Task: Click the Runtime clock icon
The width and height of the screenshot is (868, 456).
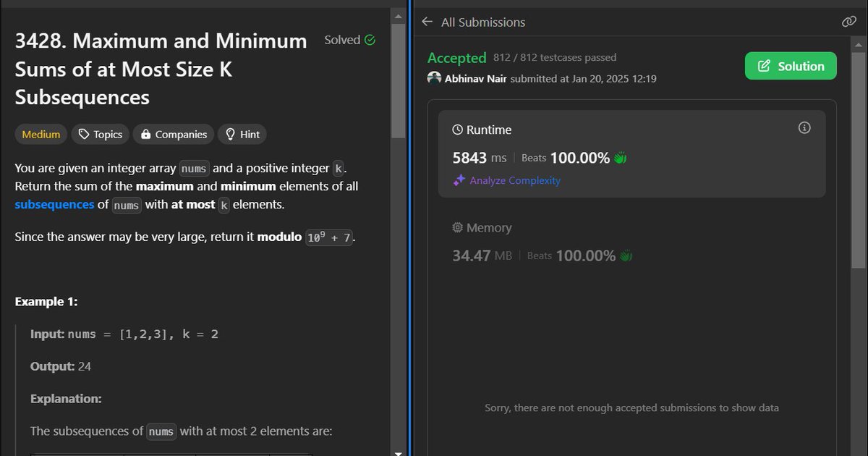Action: tap(456, 130)
